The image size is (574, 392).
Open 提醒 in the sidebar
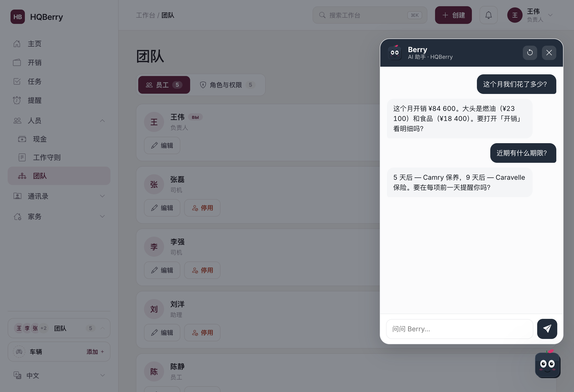point(59,100)
